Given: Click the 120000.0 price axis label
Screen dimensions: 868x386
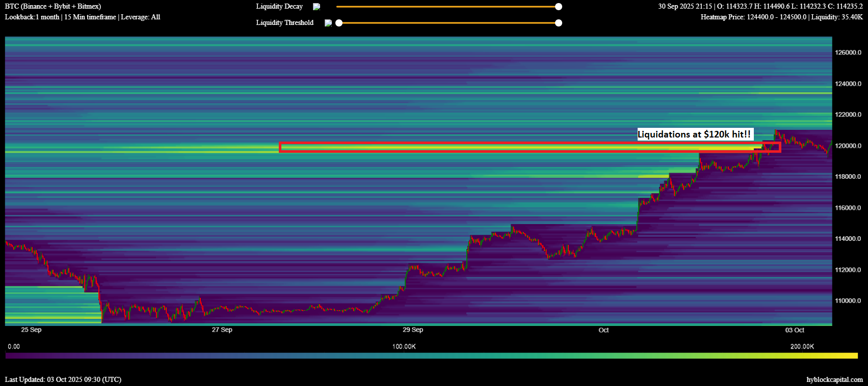Looking at the screenshot, I should click(x=848, y=146).
